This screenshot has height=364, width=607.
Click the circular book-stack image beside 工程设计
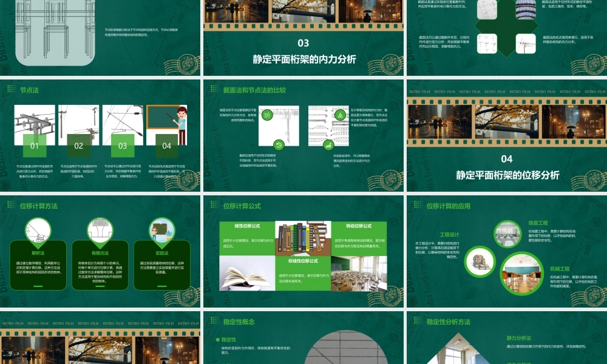pyautogui.click(x=480, y=262)
